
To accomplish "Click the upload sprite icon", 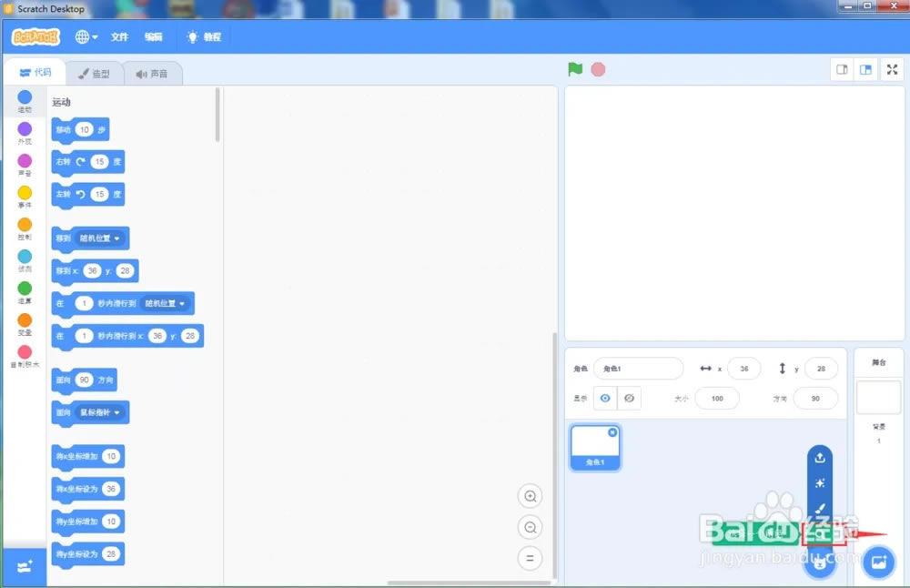I will click(820, 458).
